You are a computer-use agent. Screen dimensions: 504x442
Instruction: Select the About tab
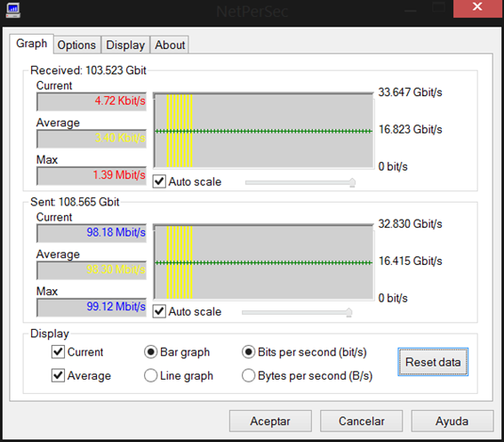[x=170, y=45]
